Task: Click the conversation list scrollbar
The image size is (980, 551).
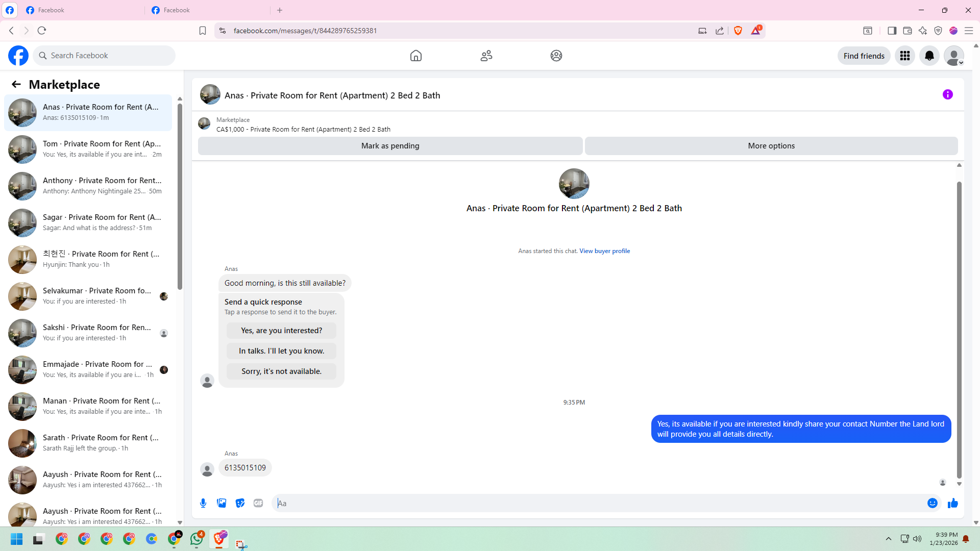Action: tap(180, 196)
